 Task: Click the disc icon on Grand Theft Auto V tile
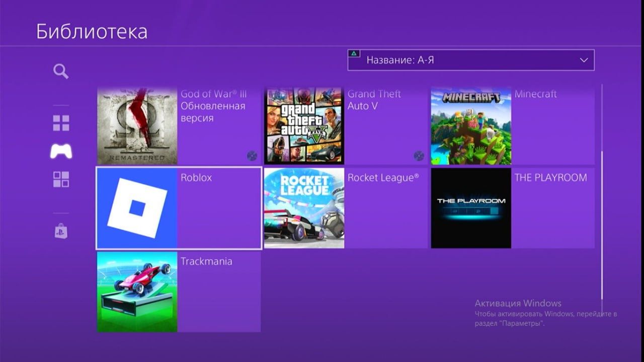tap(419, 156)
